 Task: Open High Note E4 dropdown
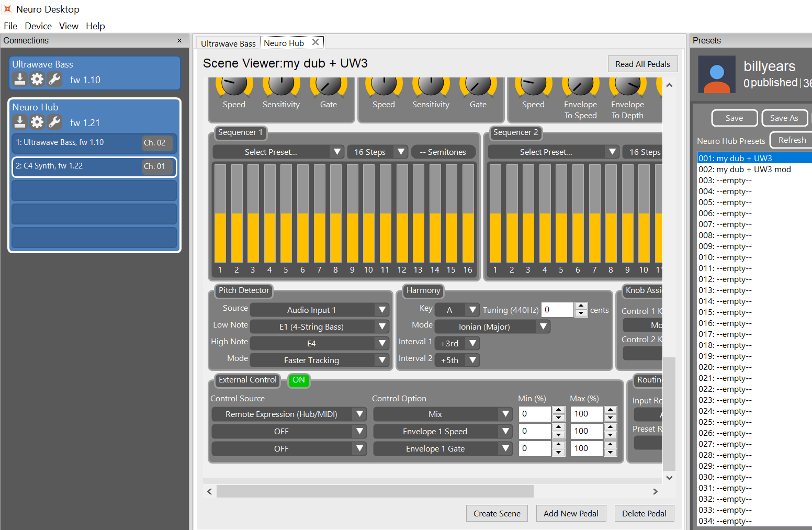[319, 343]
